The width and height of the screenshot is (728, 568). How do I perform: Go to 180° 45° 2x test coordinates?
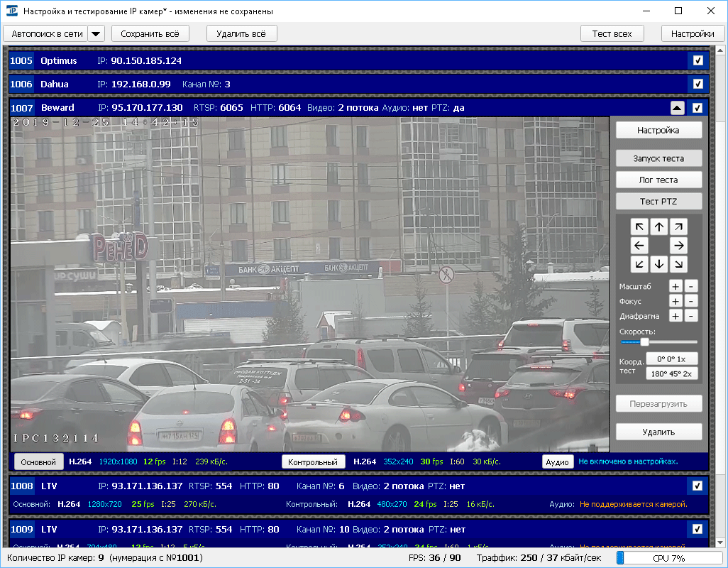point(671,374)
